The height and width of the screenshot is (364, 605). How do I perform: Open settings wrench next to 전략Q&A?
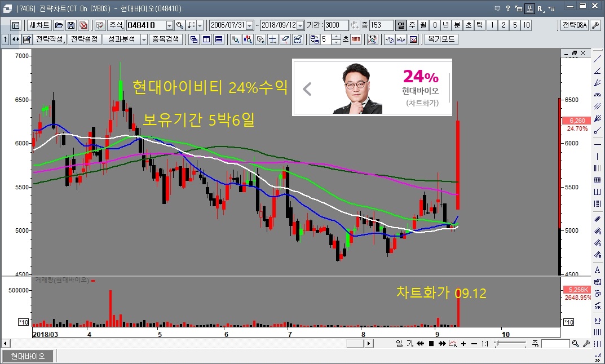coord(596,25)
